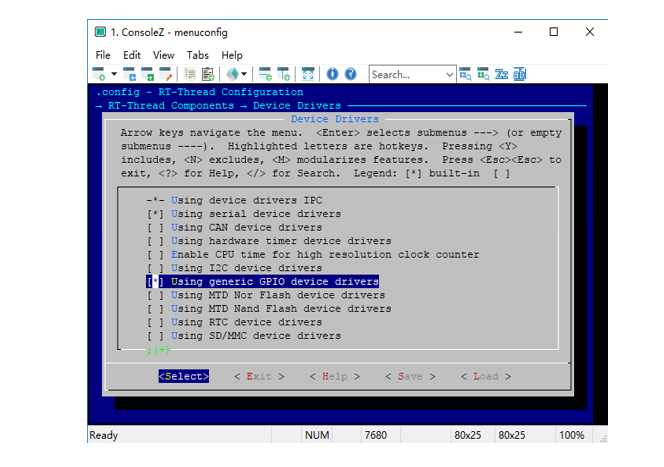Maximize the ConsoleZ window
This screenshot has width=664, height=467.
[x=553, y=32]
